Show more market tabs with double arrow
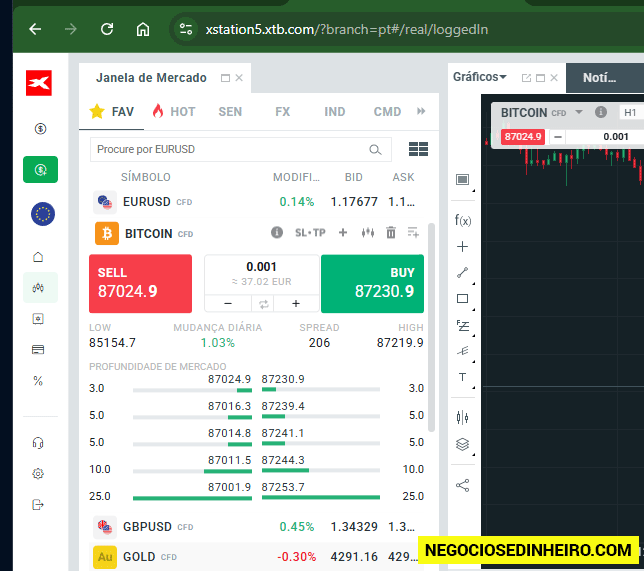 pyautogui.click(x=421, y=111)
